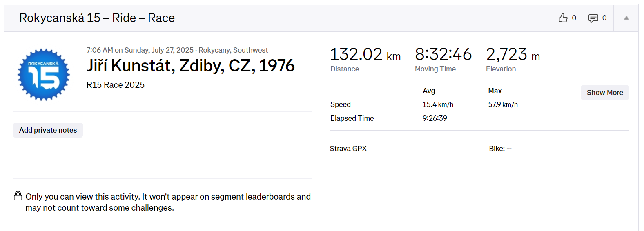Click the privacy lock icon
Image resolution: width=644 pixels, height=231 pixels.
click(18, 196)
